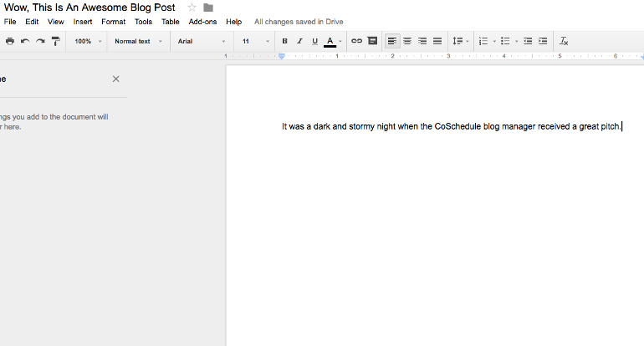Toggle bold formatting
This screenshot has height=346, width=644.
(284, 41)
